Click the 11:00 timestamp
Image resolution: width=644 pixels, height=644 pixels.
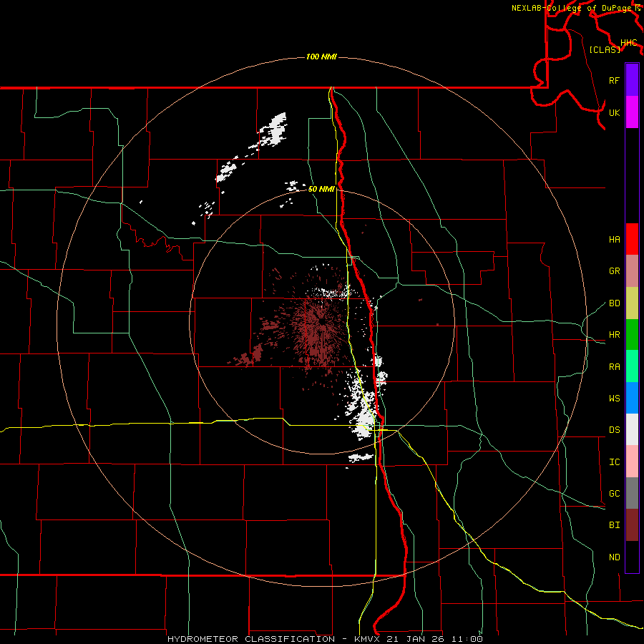467,639
